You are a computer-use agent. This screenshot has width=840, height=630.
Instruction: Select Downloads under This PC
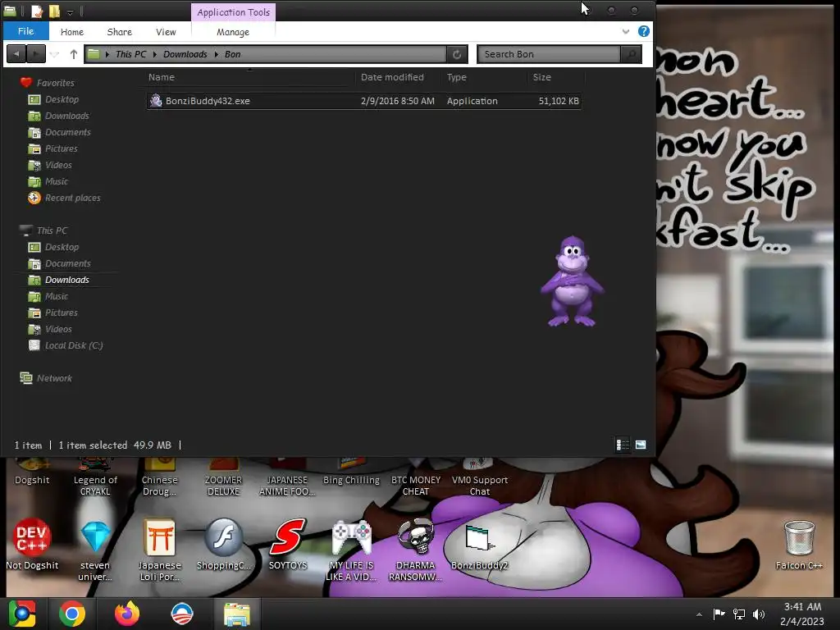67,281
